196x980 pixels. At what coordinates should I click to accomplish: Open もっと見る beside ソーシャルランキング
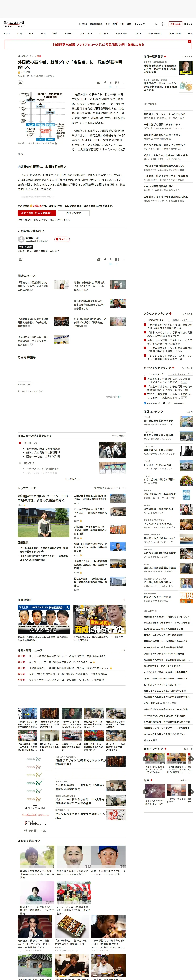coord(187,368)
